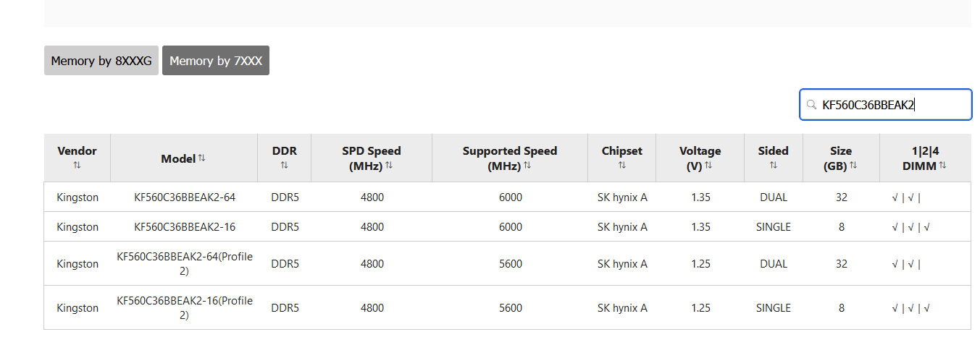Click DUAL in KF560C36BBEAK2-64 6000 row
This screenshot has width=980, height=345.
pos(774,197)
